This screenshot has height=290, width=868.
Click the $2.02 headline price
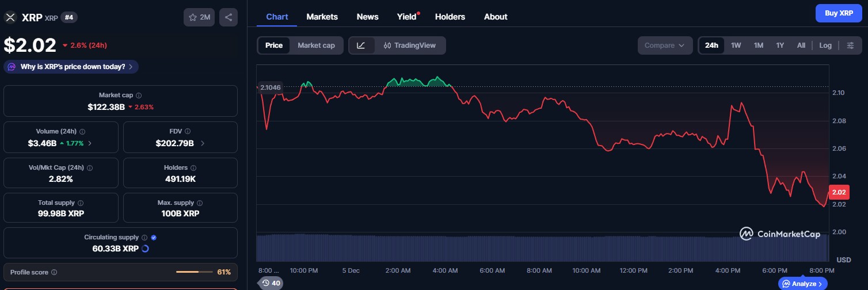pyautogui.click(x=30, y=45)
